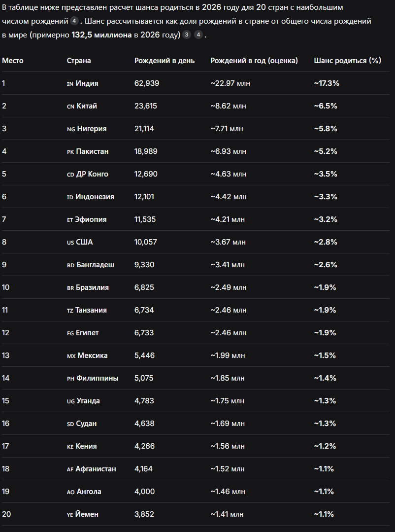The height and width of the screenshot is (532, 395).
Task: Click the IN flag code beside Индия
Action: [x=70, y=83]
